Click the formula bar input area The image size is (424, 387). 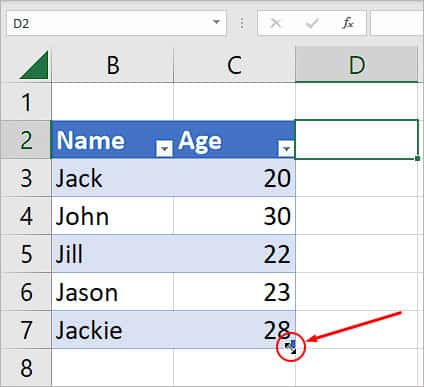[397, 23]
